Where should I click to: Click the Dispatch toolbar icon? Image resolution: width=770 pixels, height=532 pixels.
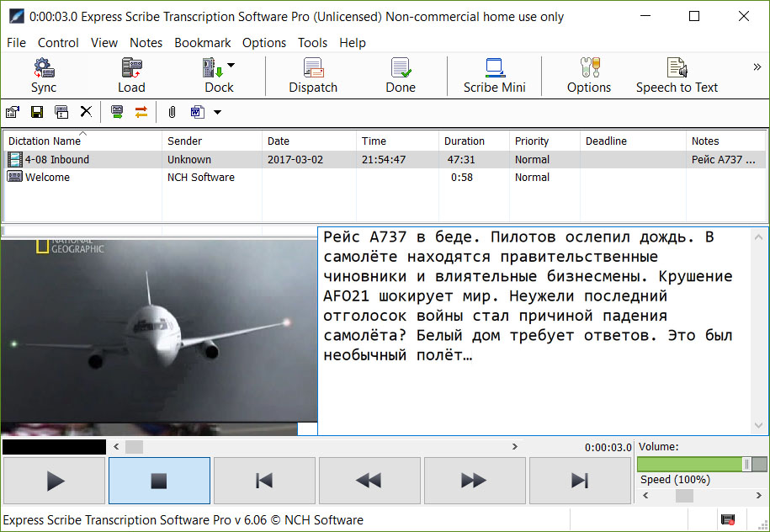313,75
